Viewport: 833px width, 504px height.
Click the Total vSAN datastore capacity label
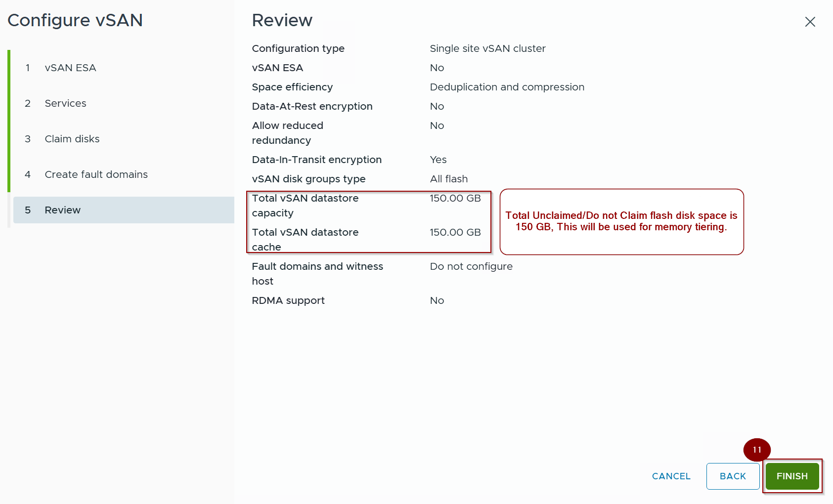tap(305, 205)
